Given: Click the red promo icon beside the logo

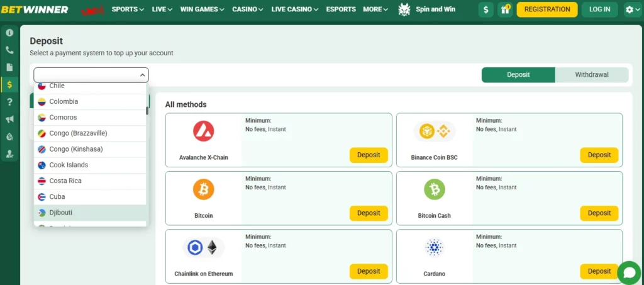Looking at the screenshot, I should point(92,9).
